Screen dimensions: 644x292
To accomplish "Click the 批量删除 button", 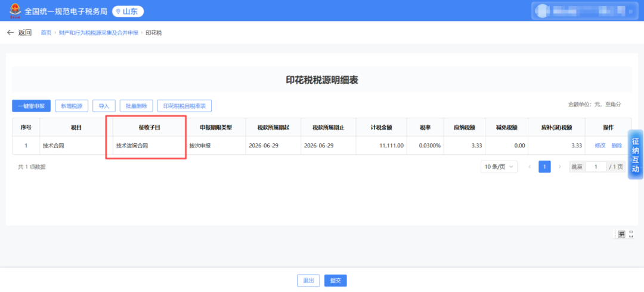I will pyautogui.click(x=137, y=106).
